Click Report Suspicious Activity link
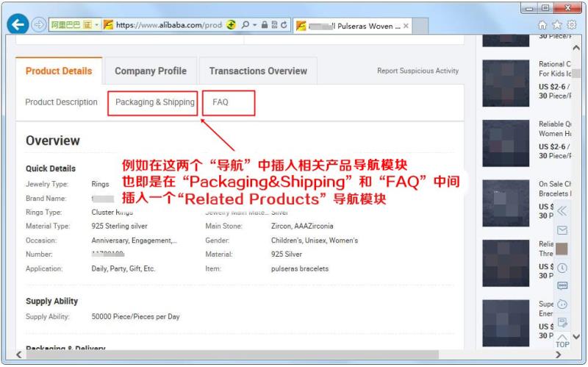 (417, 71)
